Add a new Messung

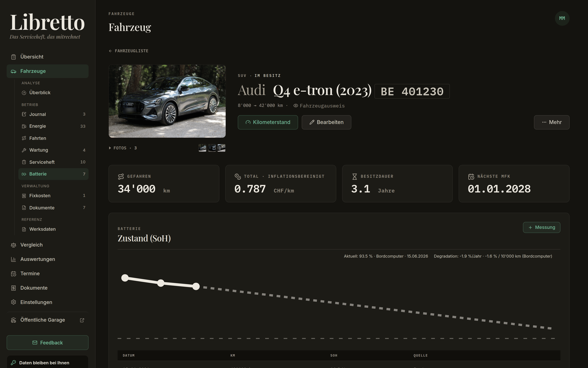542,227
